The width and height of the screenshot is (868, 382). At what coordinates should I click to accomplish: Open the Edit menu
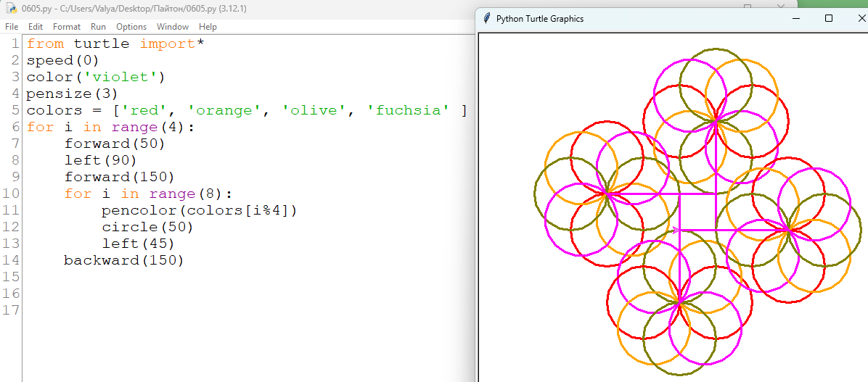(36, 27)
